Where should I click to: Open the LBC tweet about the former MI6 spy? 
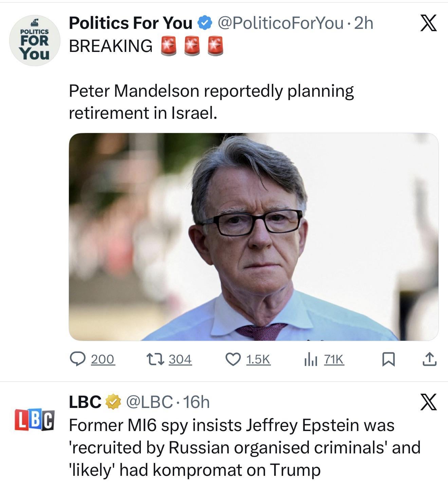coord(244,447)
